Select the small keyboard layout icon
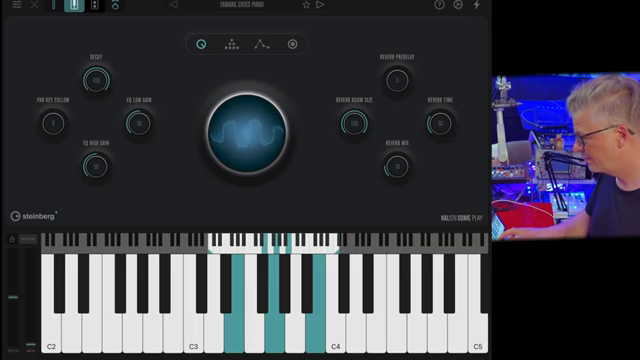This screenshot has height=360, width=640. pos(53,5)
